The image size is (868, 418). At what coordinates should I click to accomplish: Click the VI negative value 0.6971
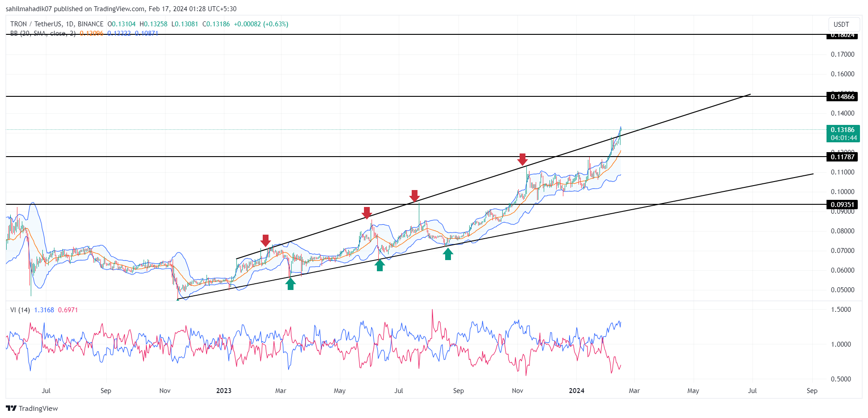coord(68,310)
